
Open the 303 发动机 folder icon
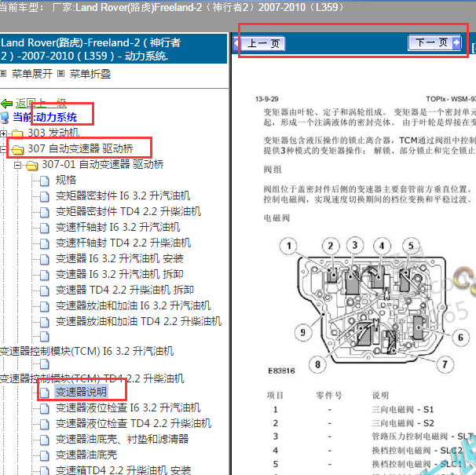[x=17, y=133]
